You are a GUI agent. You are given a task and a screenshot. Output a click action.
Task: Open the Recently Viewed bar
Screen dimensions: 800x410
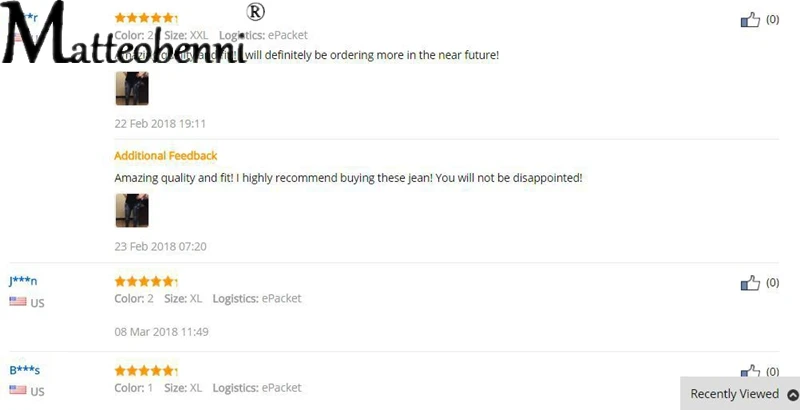[734, 394]
